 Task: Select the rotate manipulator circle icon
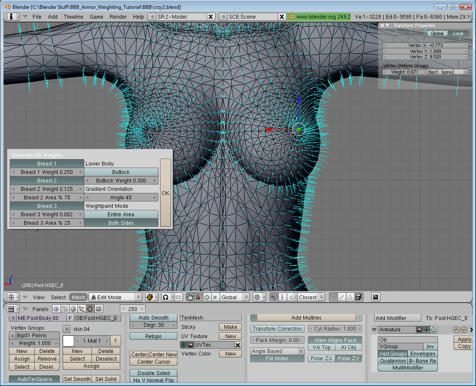[207, 297]
